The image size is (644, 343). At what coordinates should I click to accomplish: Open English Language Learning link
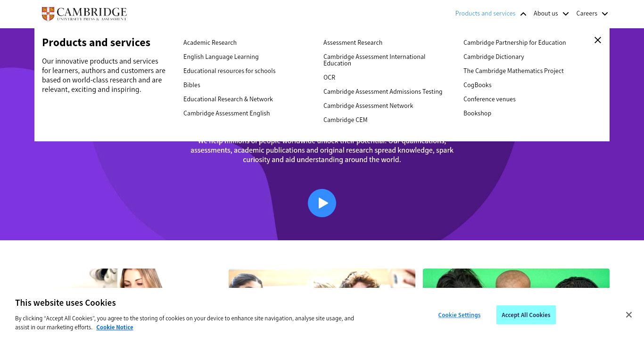[x=221, y=57]
